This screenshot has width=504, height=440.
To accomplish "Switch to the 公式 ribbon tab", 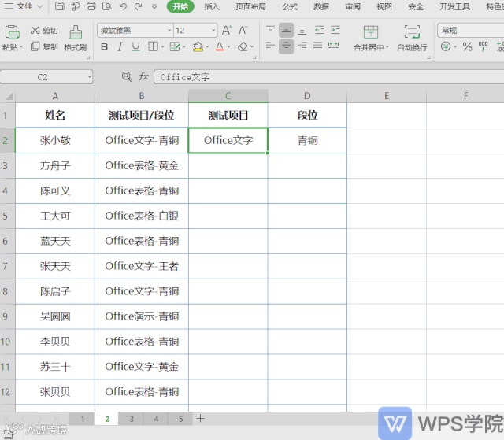I will [x=290, y=6].
